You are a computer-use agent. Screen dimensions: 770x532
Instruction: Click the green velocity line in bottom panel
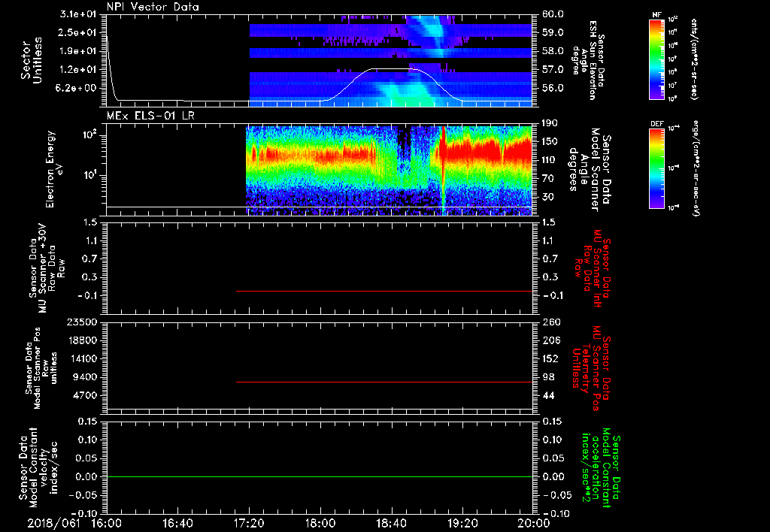(320, 476)
